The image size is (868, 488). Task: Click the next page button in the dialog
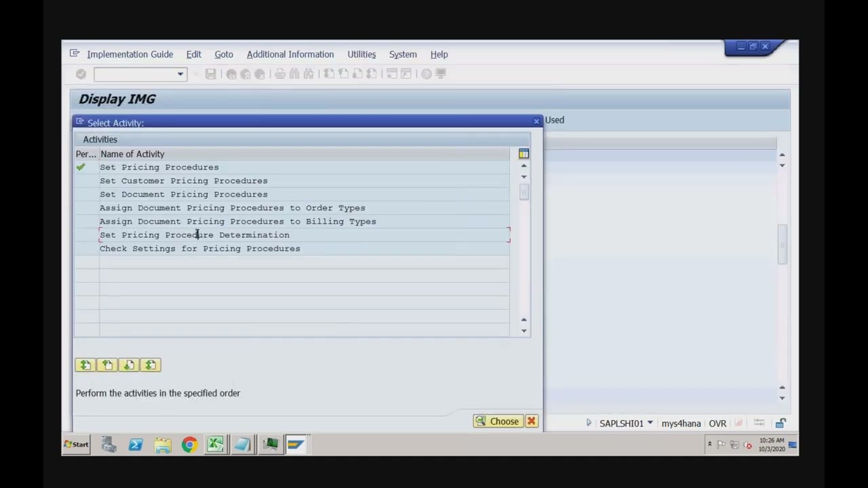click(x=129, y=365)
